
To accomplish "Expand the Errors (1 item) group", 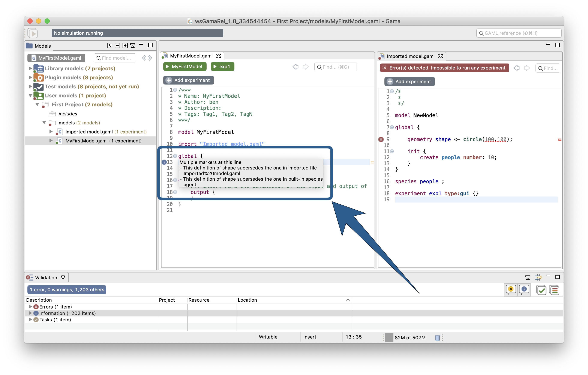I will coord(30,307).
